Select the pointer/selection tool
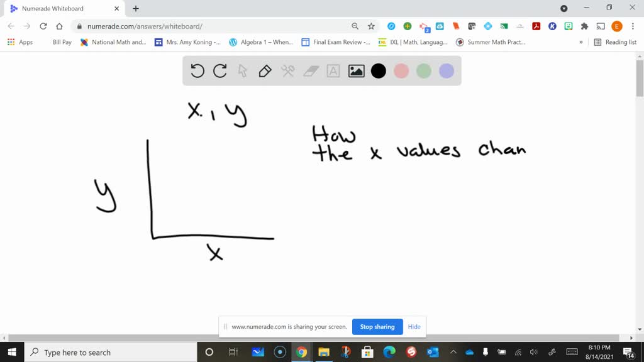This screenshot has height=362, width=644. (x=242, y=71)
